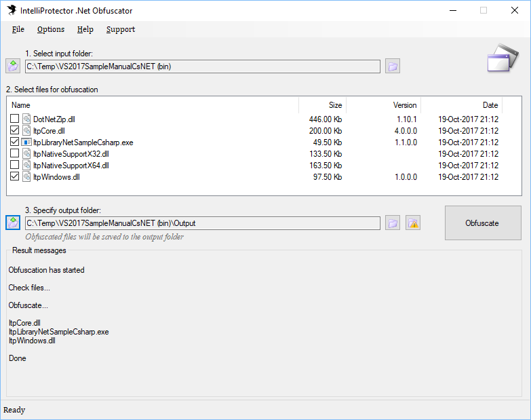Click the 133.50 Kb size value
This screenshot has height=420, width=531.
[x=326, y=154]
